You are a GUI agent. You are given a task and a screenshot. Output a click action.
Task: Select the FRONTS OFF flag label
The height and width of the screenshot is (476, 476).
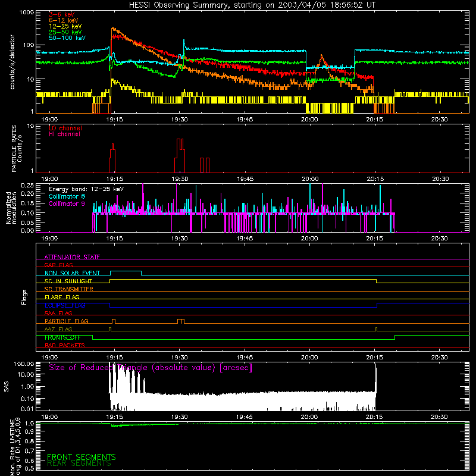[x=62, y=337]
